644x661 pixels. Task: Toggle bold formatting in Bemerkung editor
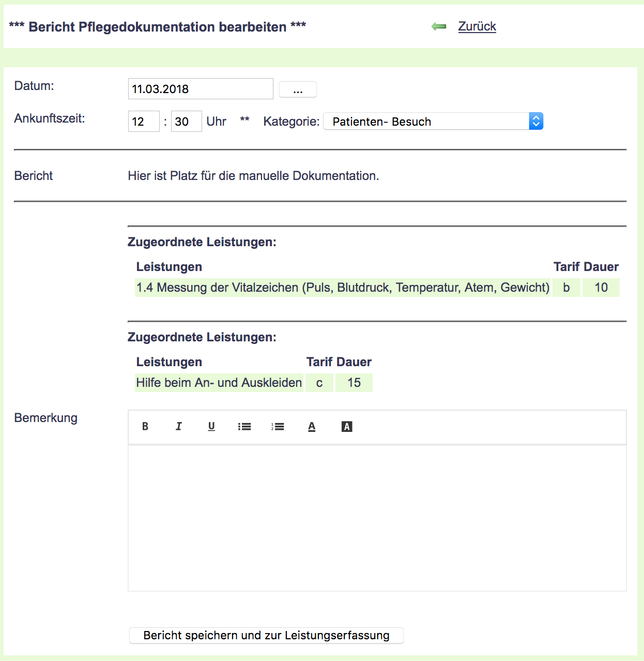tap(145, 427)
